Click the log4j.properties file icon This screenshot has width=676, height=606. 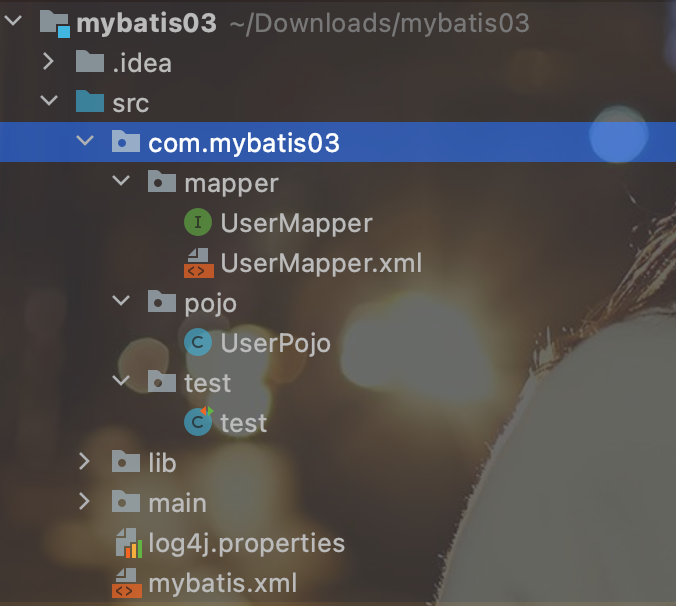pos(128,543)
